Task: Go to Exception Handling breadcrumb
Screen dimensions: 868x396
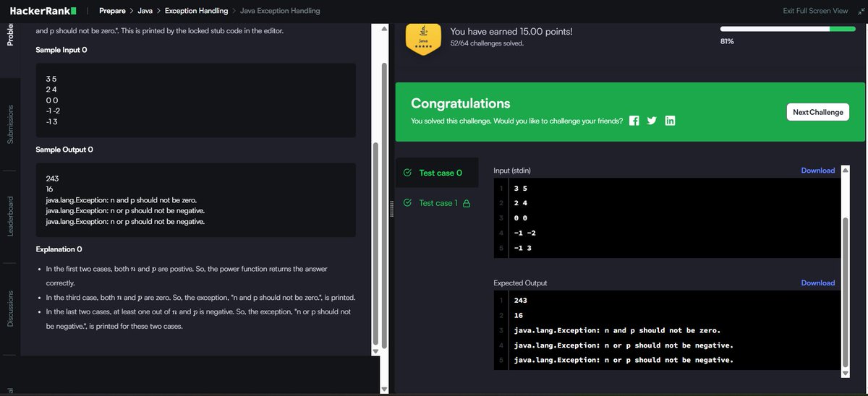Action: coord(196,11)
